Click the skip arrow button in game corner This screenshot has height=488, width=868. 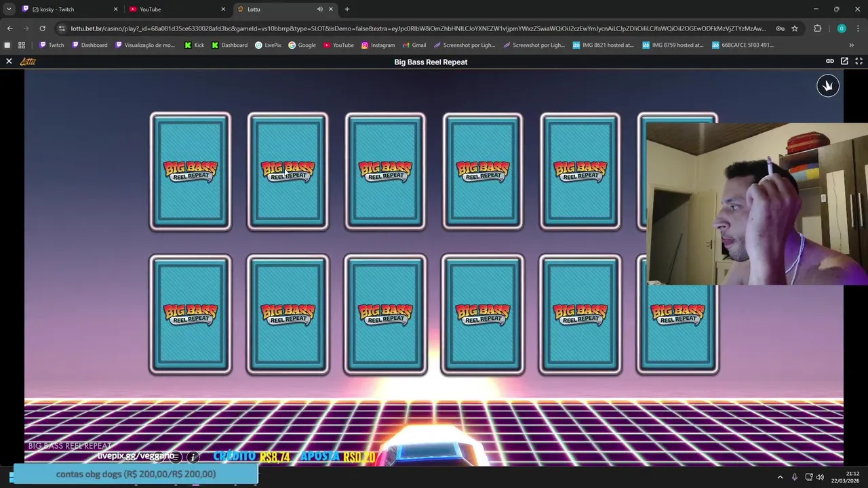coord(827,86)
